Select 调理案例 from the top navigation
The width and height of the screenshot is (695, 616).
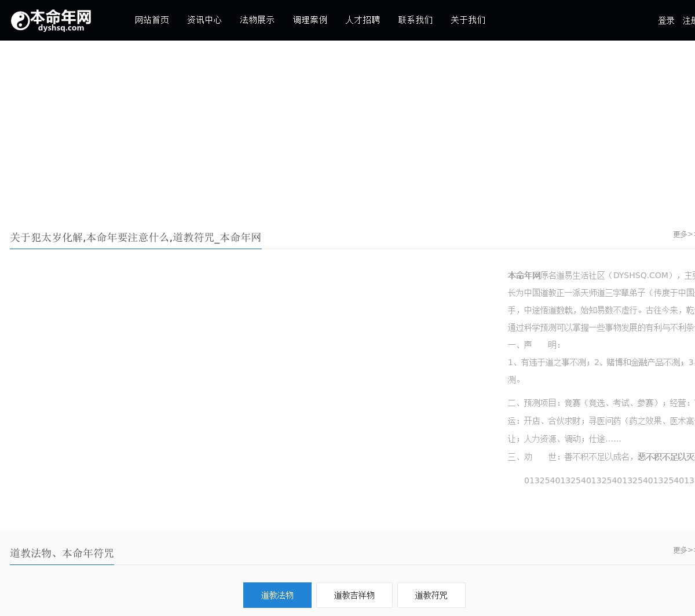coord(310,20)
